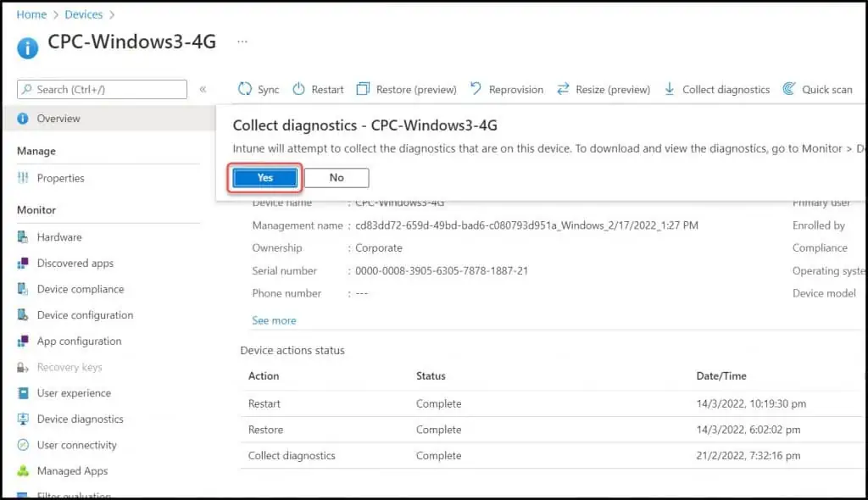This screenshot has height=500, width=868.
Task: Click the Device model label
Action: click(824, 293)
